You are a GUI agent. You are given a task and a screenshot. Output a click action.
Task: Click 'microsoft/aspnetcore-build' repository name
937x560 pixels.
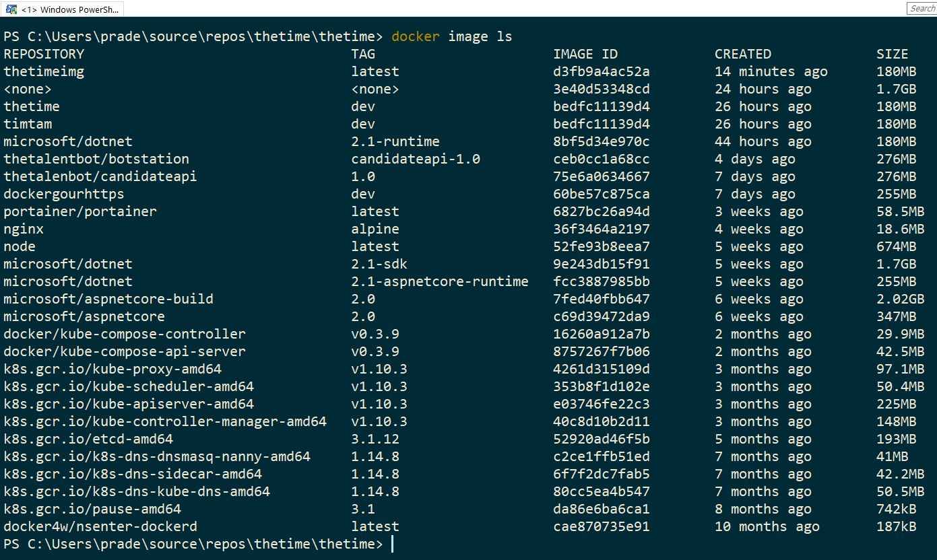tap(108, 299)
